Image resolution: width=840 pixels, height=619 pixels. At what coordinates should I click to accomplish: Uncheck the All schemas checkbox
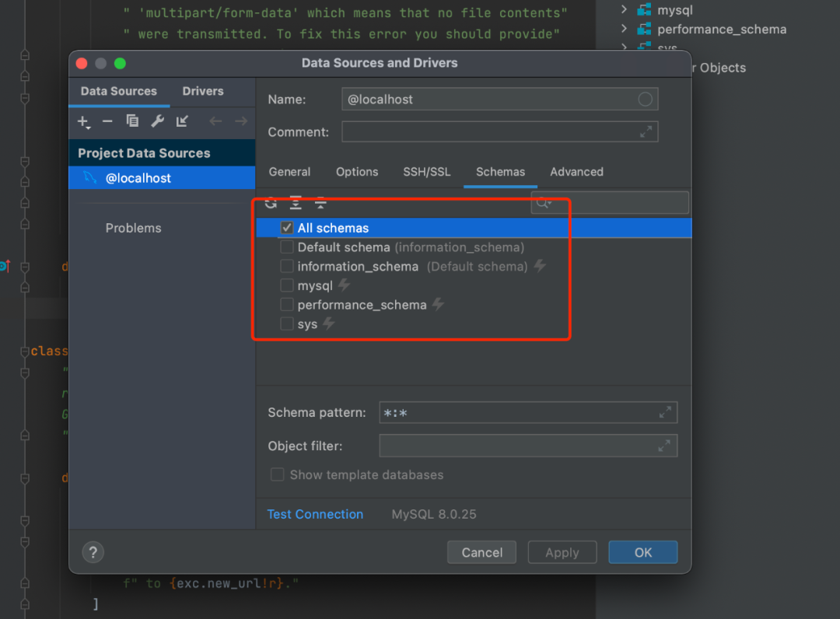pos(287,227)
